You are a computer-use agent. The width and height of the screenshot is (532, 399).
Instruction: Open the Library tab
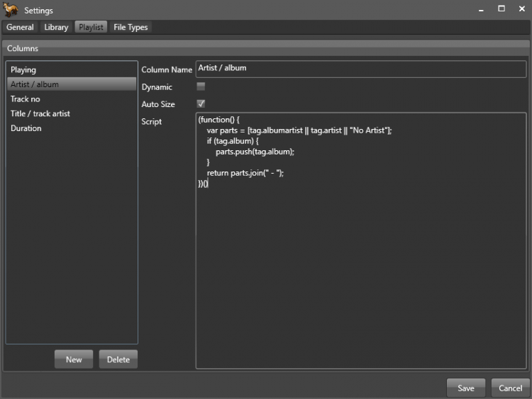click(x=56, y=27)
